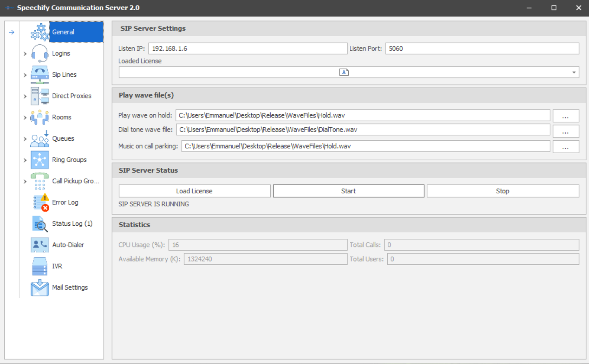Click the Available Memory value field
This screenshot has width=589, height=364.
click(266, 259)
